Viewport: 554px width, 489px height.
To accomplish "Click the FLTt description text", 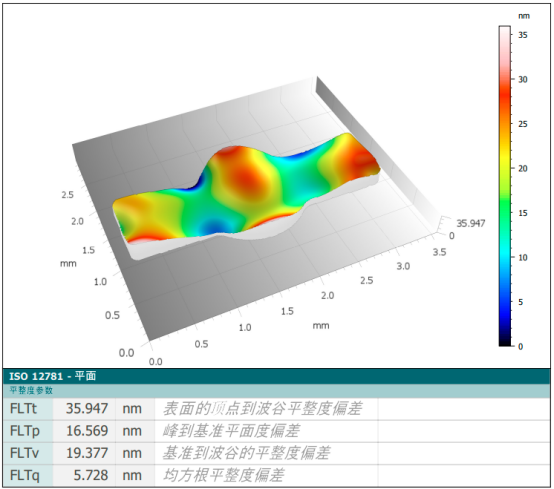I will pos(263,408).
